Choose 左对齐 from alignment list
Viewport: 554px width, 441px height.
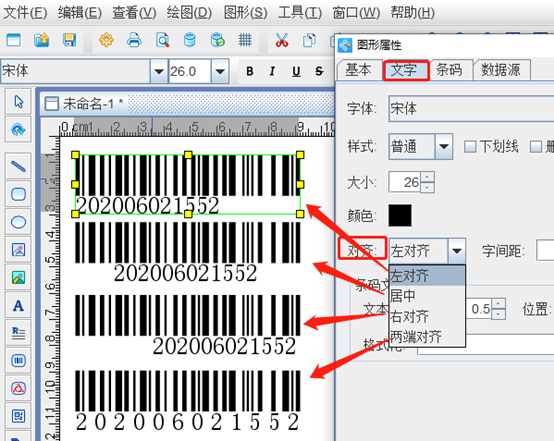coord(427,276)
